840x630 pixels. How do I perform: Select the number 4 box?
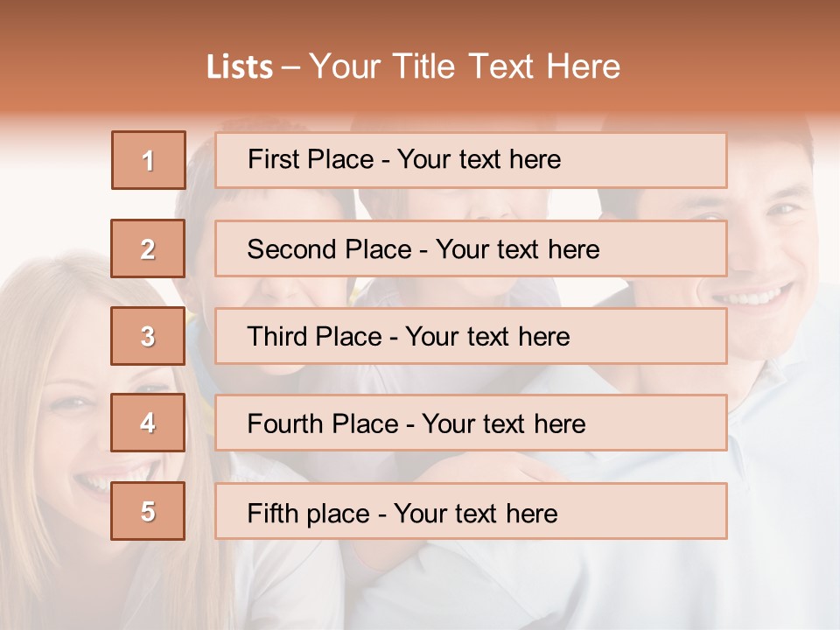pyautogui.click(x=148, y=423)
